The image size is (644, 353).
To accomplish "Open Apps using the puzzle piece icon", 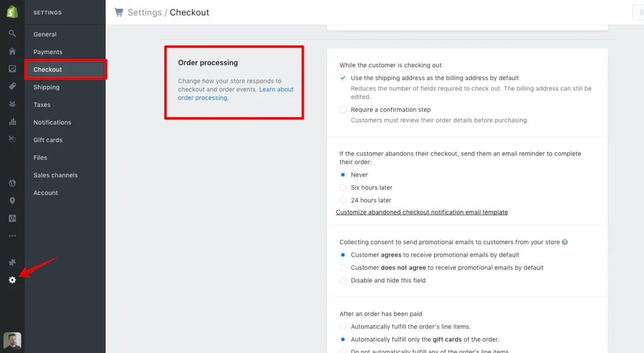I will (12, 262).
